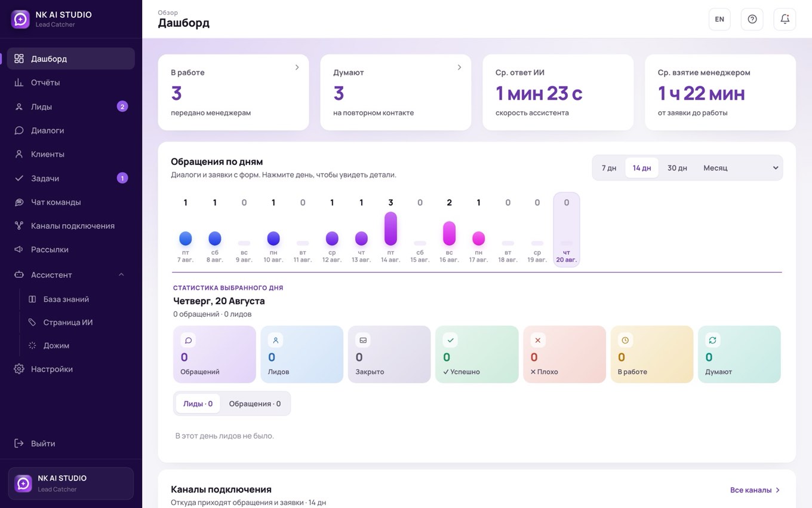The width and height of the screenshot is (812, 508).
Task: Click the Ср. взятие менеджером card
Action: point(720,92)
